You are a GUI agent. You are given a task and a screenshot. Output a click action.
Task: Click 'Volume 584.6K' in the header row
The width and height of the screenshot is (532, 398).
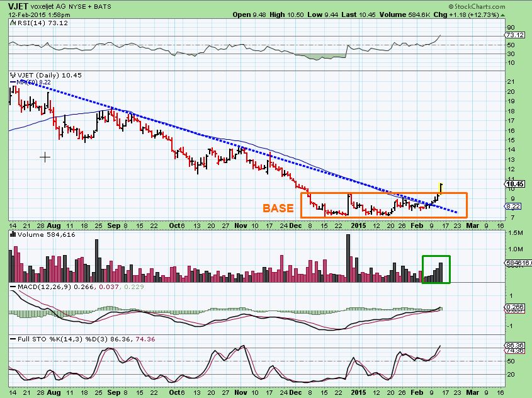coord(405,14)
